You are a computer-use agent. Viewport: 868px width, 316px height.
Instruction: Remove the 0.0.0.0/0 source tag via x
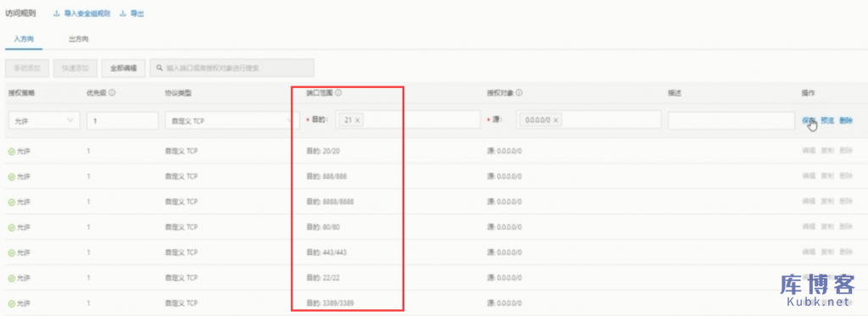click(x=555, y=120)
